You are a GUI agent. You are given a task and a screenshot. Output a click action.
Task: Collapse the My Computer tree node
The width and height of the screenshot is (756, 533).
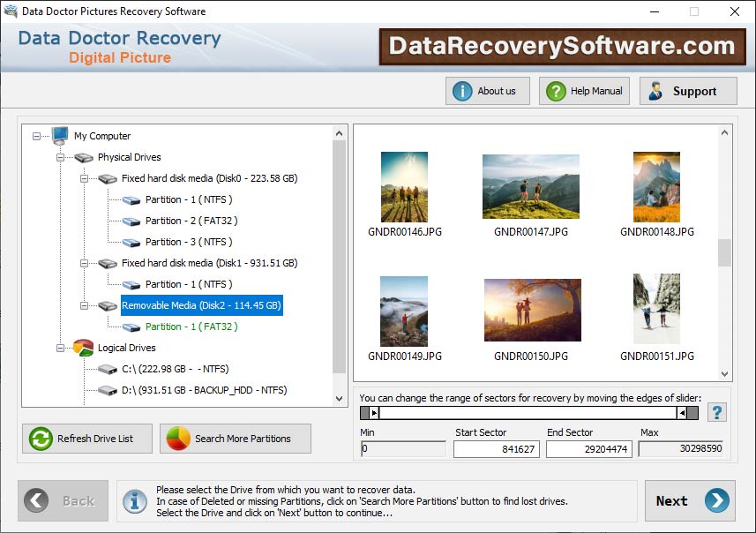coord(37,136)
